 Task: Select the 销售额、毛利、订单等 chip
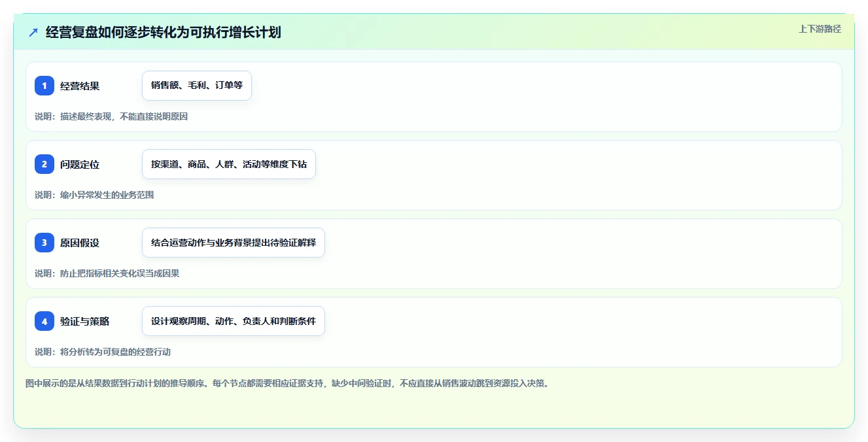[197, 86]
